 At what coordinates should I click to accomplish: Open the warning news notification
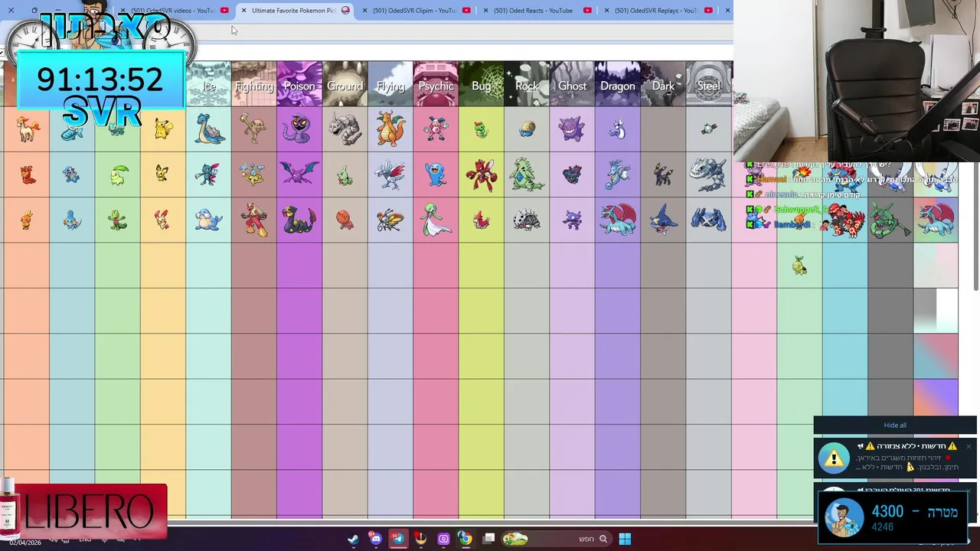[x=895, y=457]
